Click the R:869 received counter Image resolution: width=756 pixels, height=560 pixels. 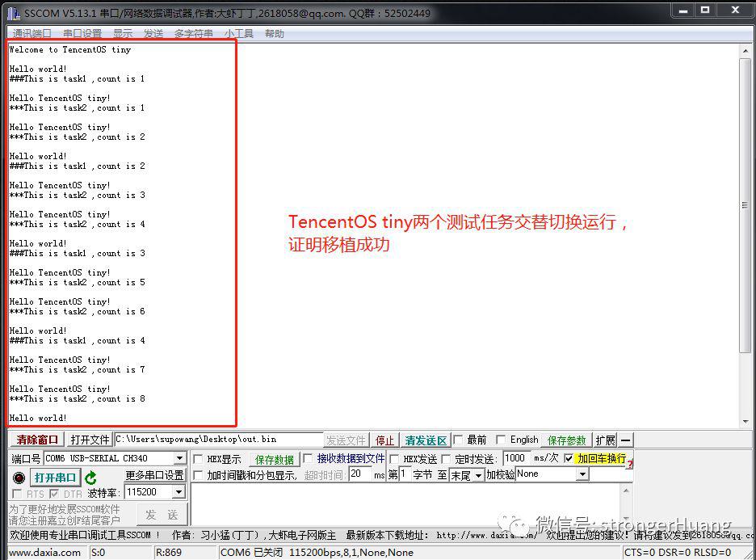click(169, 552)
